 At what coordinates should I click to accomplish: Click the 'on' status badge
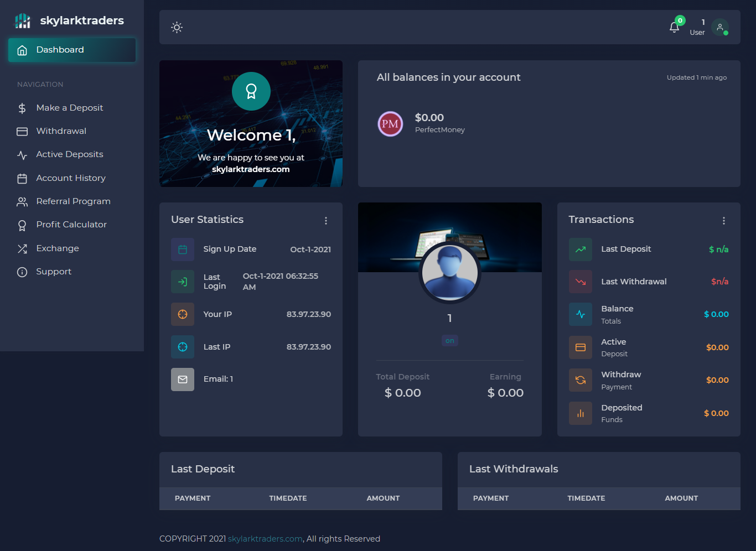tap(449, 341)
